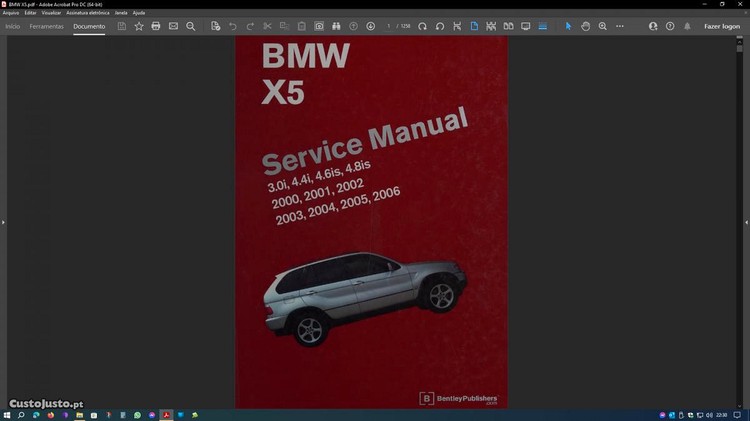Go to the Início tab
Screen dimensions: 750x421
tap(13, 26)
